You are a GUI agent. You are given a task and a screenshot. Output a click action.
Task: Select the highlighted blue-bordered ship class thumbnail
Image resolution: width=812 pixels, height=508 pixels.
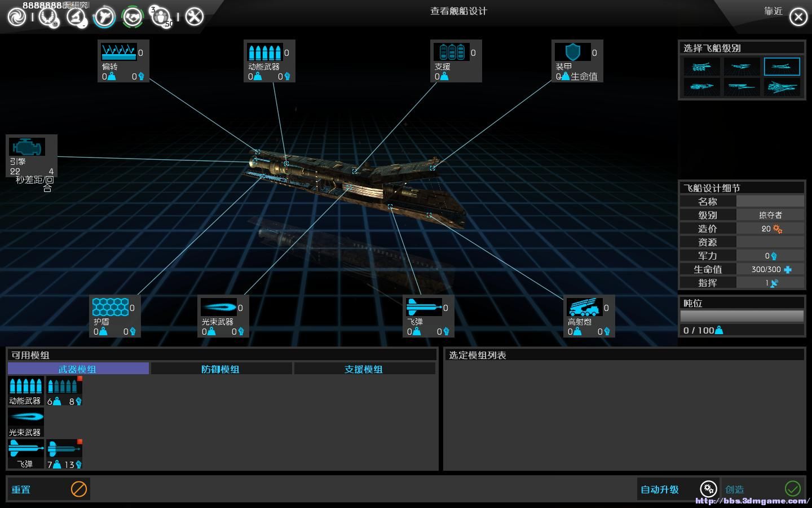coord(782,67)
